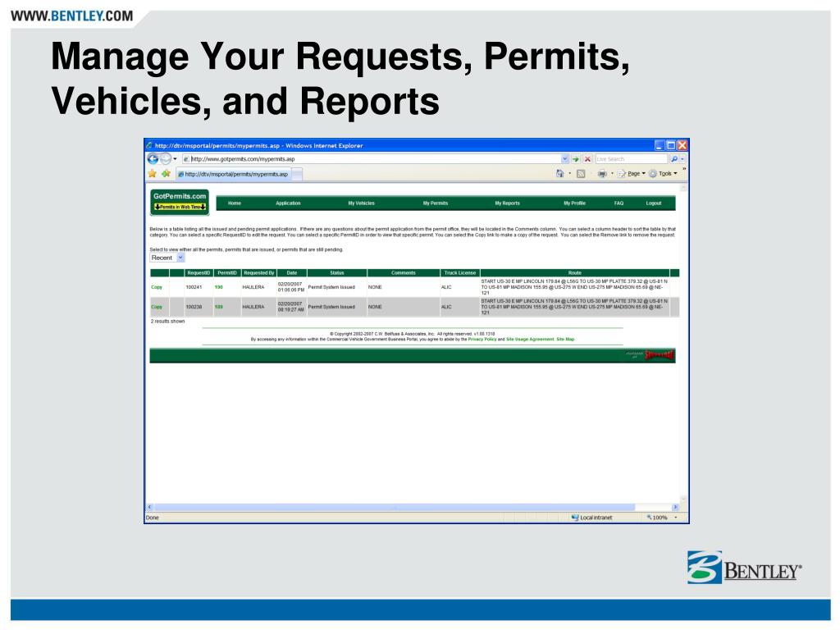
Task: Sort table by PermitID column header
Action: coord(227,272)
